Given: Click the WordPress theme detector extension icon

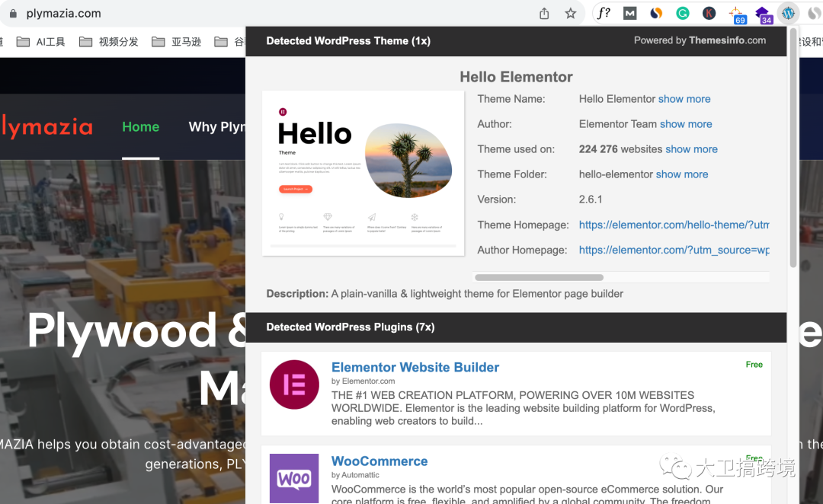Looking at the screenshot, I should pyautogui.click(x=789, y=14).
